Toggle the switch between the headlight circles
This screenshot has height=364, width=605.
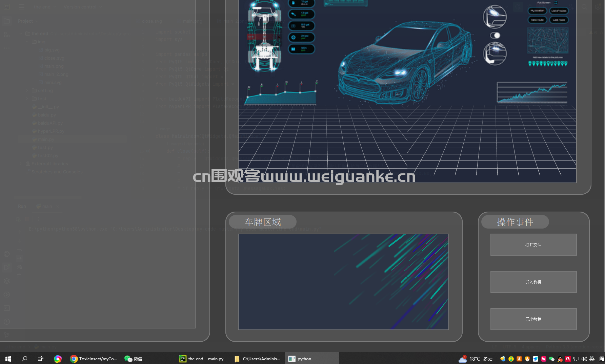point(495,35)
